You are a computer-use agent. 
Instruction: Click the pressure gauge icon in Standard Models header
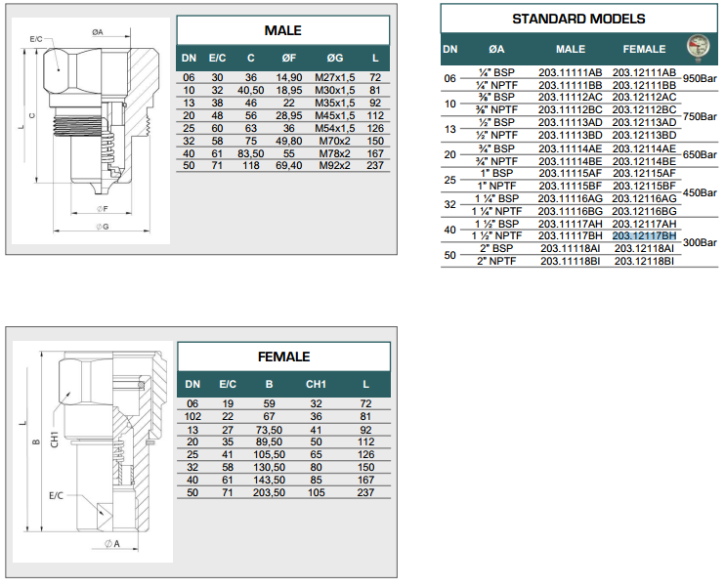[x=698, y=48]
